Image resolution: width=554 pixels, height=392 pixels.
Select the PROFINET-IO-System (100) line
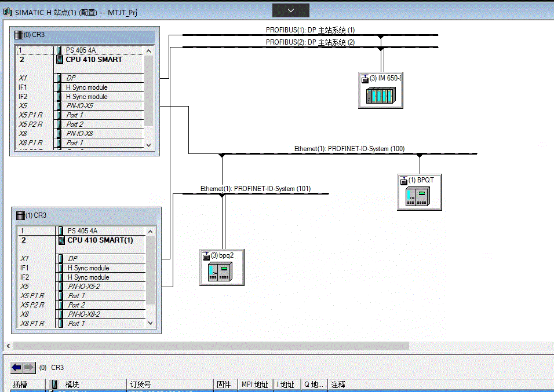pyautogui.click(x=349, y=153)
